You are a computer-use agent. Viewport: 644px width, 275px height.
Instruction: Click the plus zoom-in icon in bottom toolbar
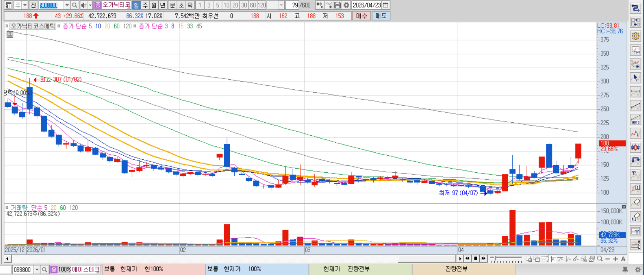point(615,259)
